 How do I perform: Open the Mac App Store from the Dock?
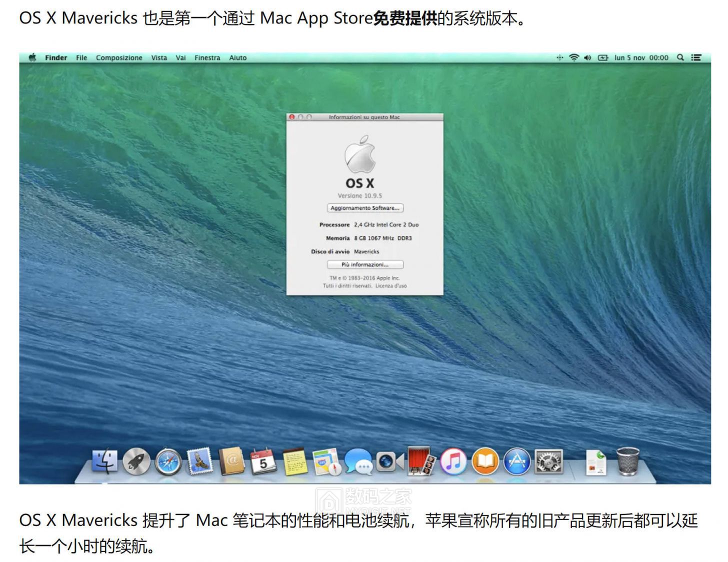517,462
